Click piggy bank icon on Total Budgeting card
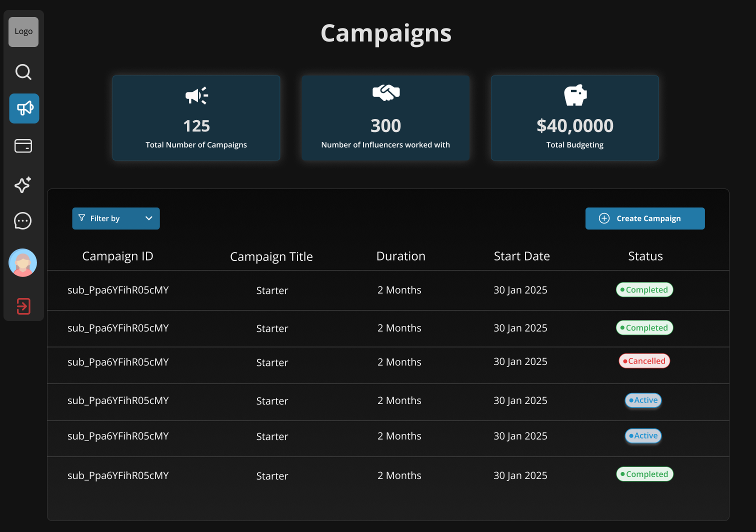 coord(575,95)
